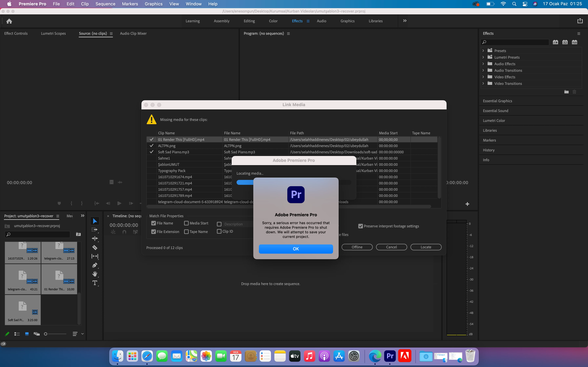Viewport: 588px width, 367px height.
Task: Select the Type tool
Action: click(95, 283)
